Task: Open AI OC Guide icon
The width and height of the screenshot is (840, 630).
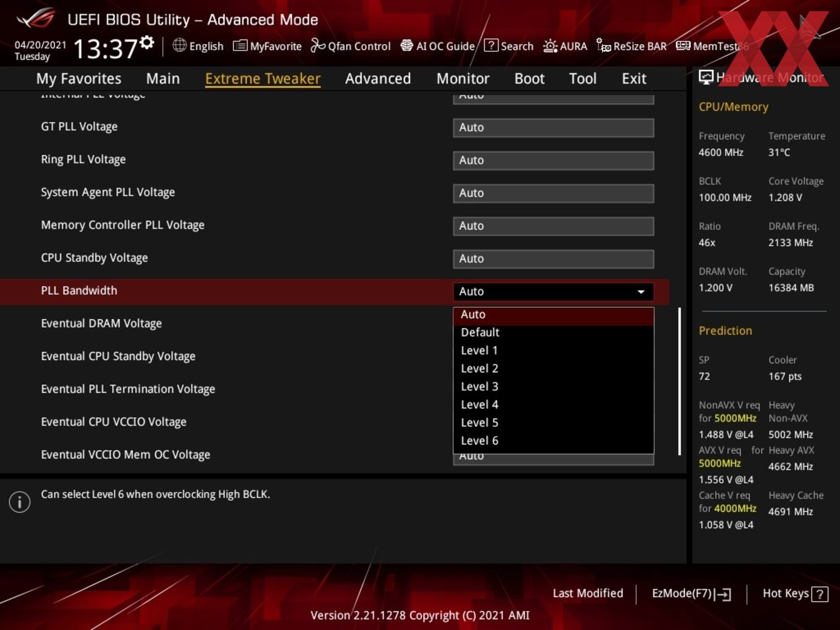Action: click(406, 46)
